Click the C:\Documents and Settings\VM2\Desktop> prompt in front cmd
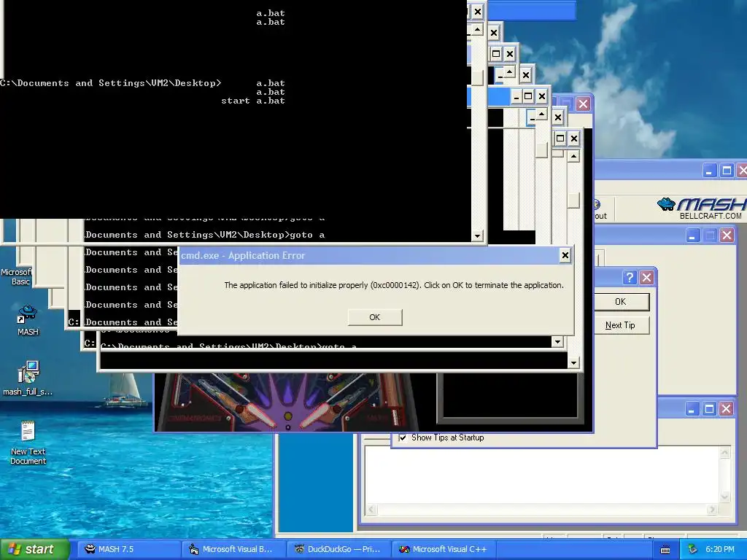Viewport: 747px width, 560px height. pos(111,83)
